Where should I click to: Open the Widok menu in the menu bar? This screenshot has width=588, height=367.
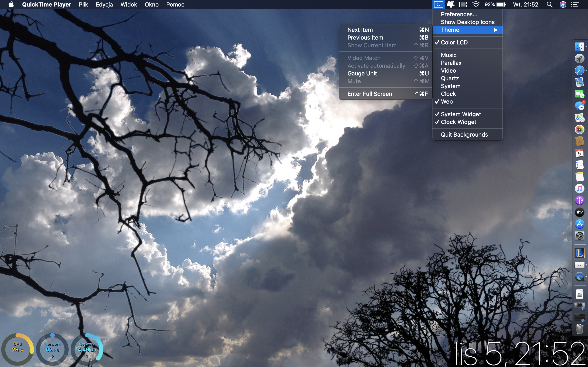(129, 4)
